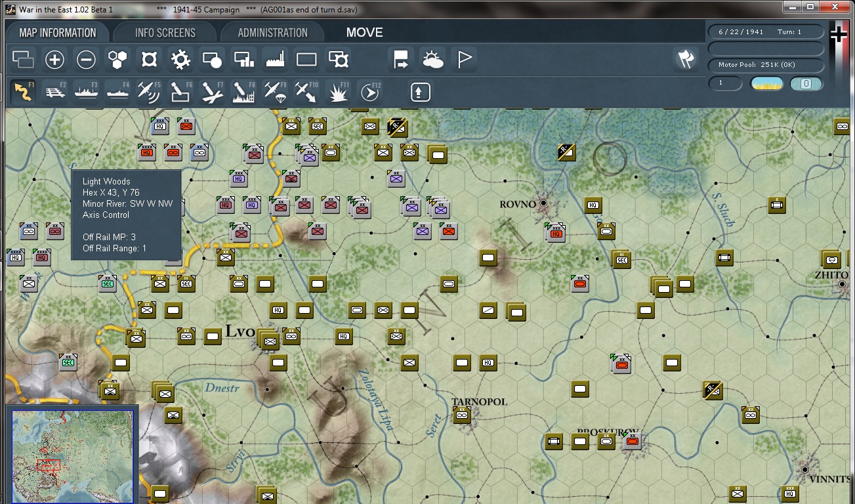The height and width of the screenshot is (504, 855).
Task: Select the ROVNO city hex
Action: point(543,204)
